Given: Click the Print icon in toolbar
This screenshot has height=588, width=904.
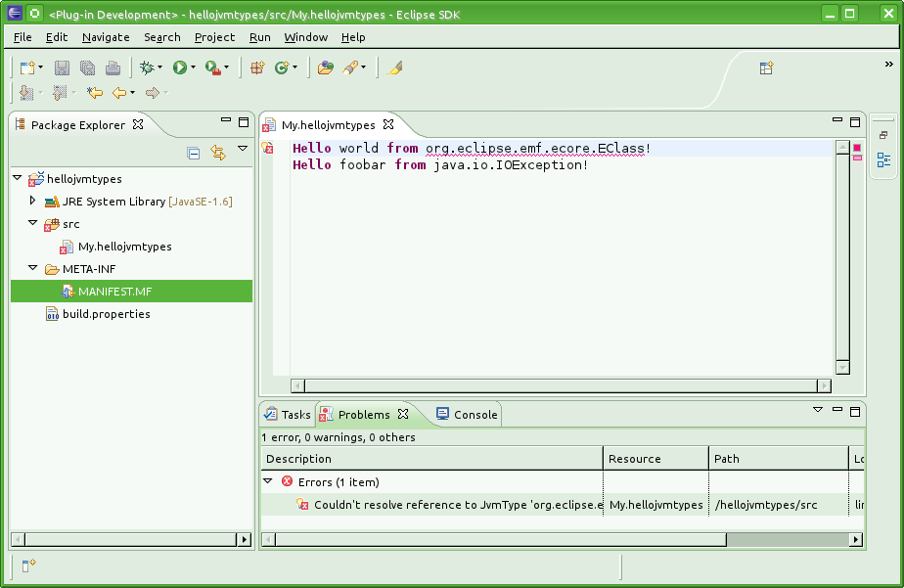Looking at the screenshot, I should [113, 68].
